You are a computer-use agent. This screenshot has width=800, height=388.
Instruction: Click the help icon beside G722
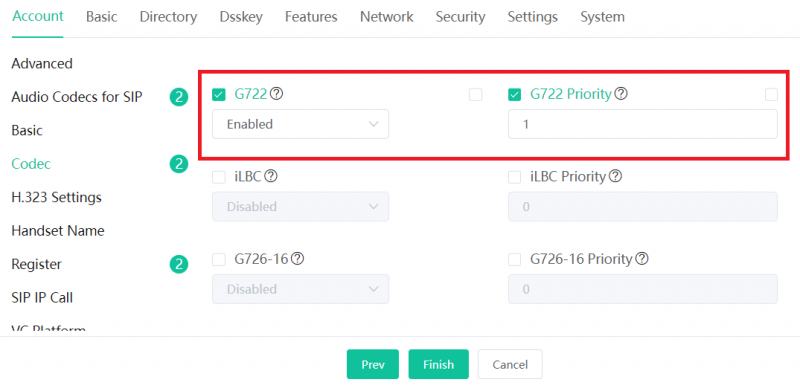[x=277, y=94]
